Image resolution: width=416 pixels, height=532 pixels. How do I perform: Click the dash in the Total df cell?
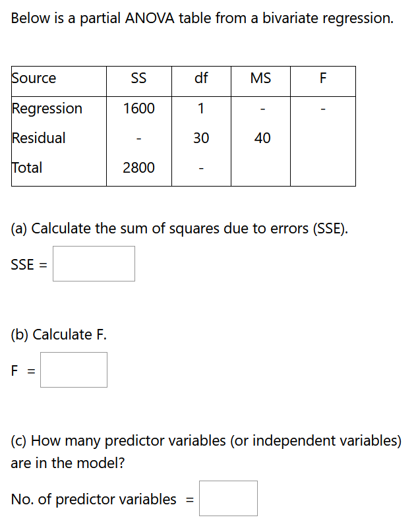tap(200, 167)
